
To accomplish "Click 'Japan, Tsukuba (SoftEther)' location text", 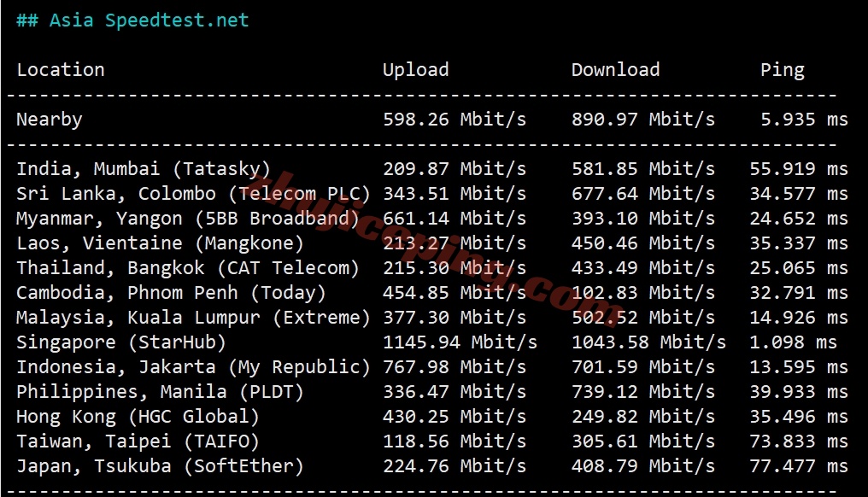I will [160, 466].
